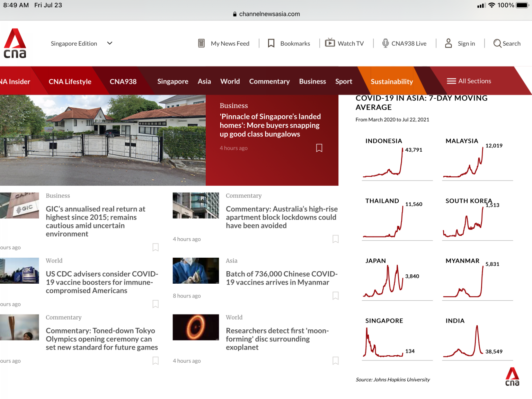Click the orange exoplanet disc thumbnail
This screenshot has width=532, height=399.
tap(196, 327)
